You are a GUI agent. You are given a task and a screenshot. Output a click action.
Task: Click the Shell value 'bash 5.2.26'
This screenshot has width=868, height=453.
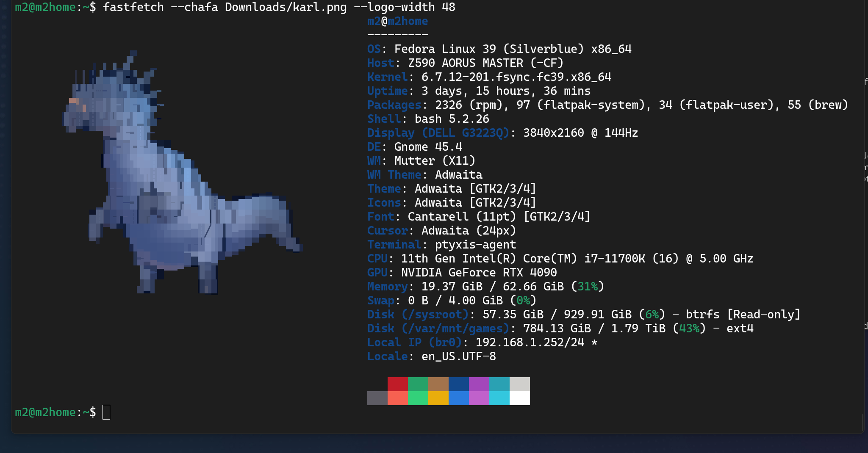[452, 119]
